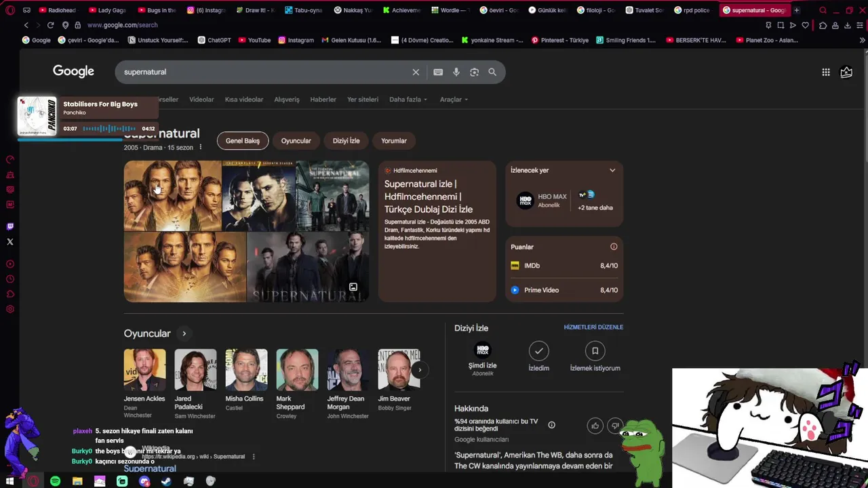Switch to the Alışveriş tab
The height and width of the screenshot is (488, 868).
pos(287,100)
